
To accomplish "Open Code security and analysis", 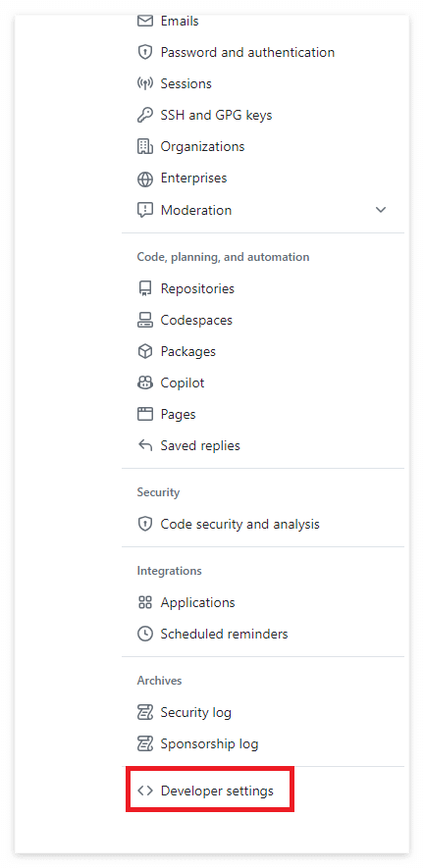I will click(x=240, y=524).
